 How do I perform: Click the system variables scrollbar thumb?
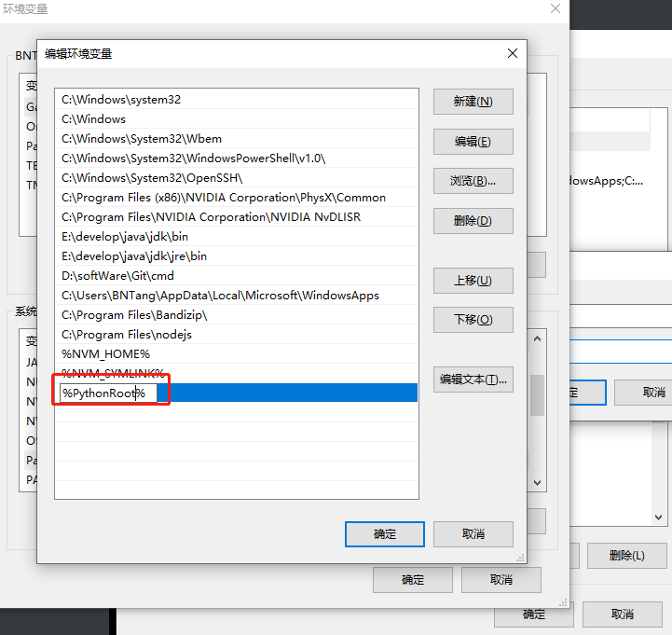(x=538, y=395)
